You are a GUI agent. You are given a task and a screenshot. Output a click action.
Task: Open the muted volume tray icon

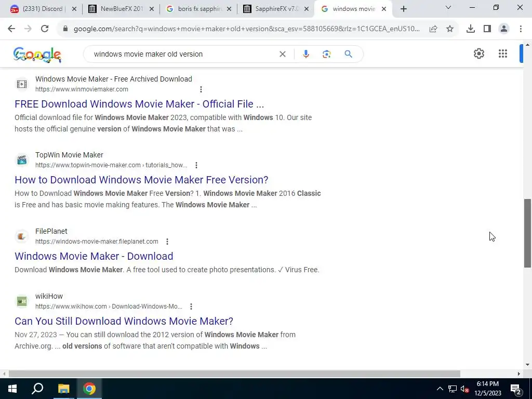pos(464,389)
